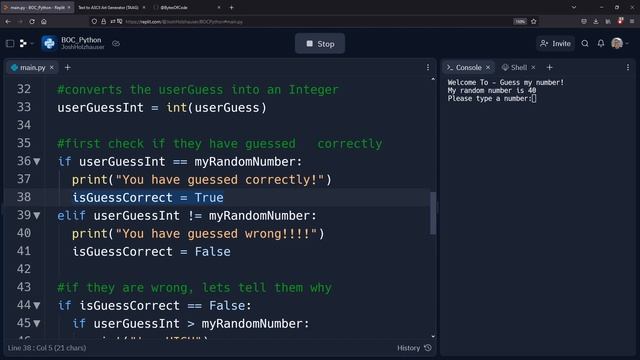The width and height of the screenshot is (640, 360).
Task: List all browser tabs dropdown
Action: tap(574, 7)
